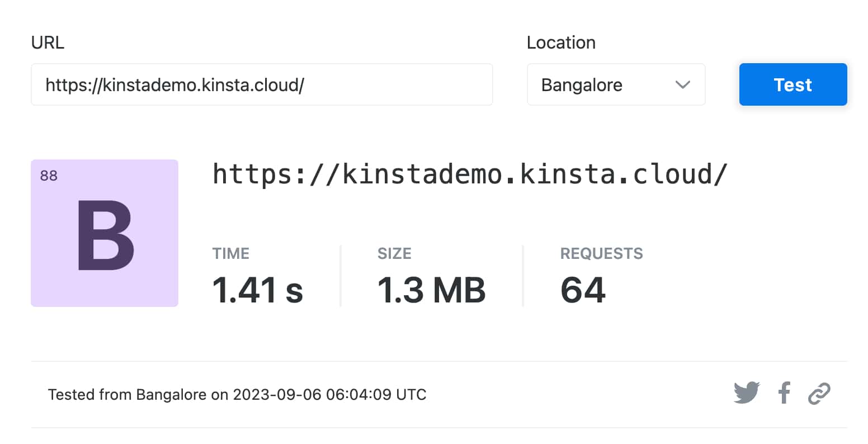
Task: Click the URL field label
Action: click(x=48, y=42)
